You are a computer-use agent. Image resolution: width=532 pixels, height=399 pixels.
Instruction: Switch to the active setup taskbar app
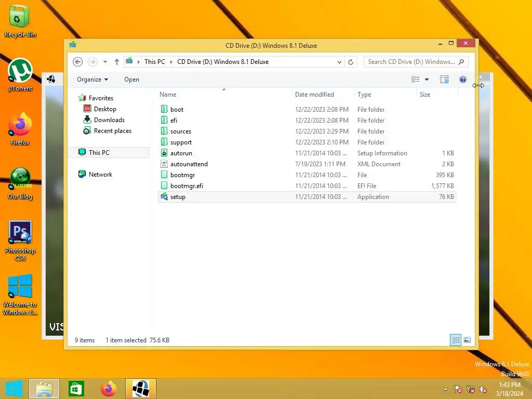coord(140,389)
